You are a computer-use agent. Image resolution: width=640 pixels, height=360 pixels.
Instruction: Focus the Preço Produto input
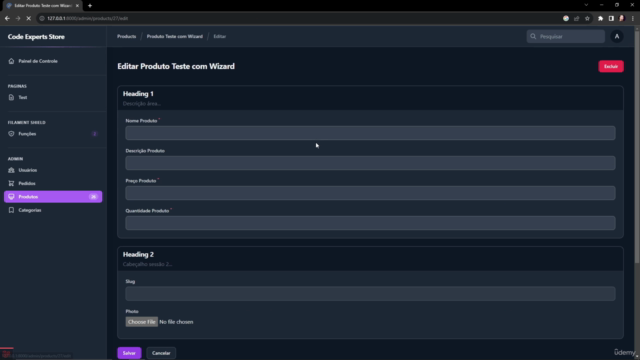click(370, 193)
